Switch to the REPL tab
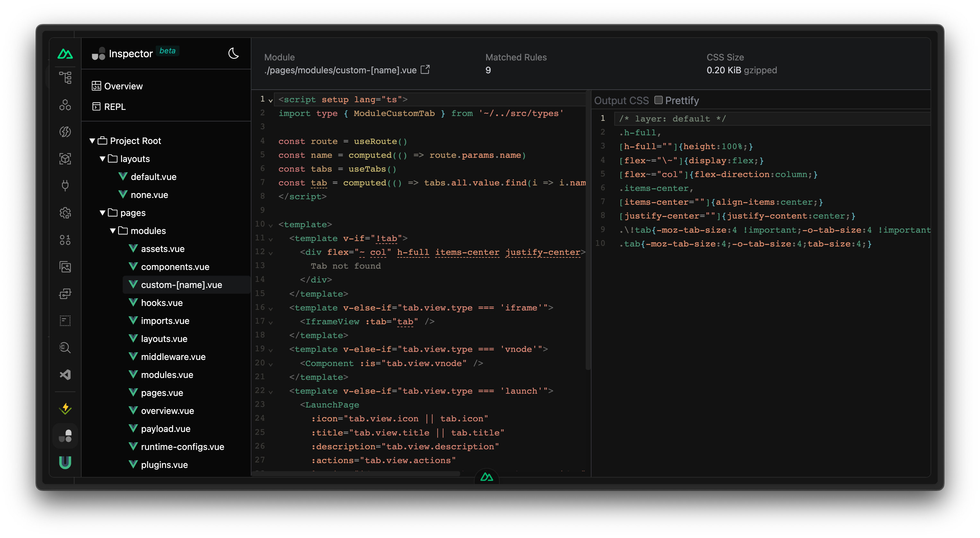Viewport: 980px width, 538px height. pyautogui.click(x=113, y=107)
